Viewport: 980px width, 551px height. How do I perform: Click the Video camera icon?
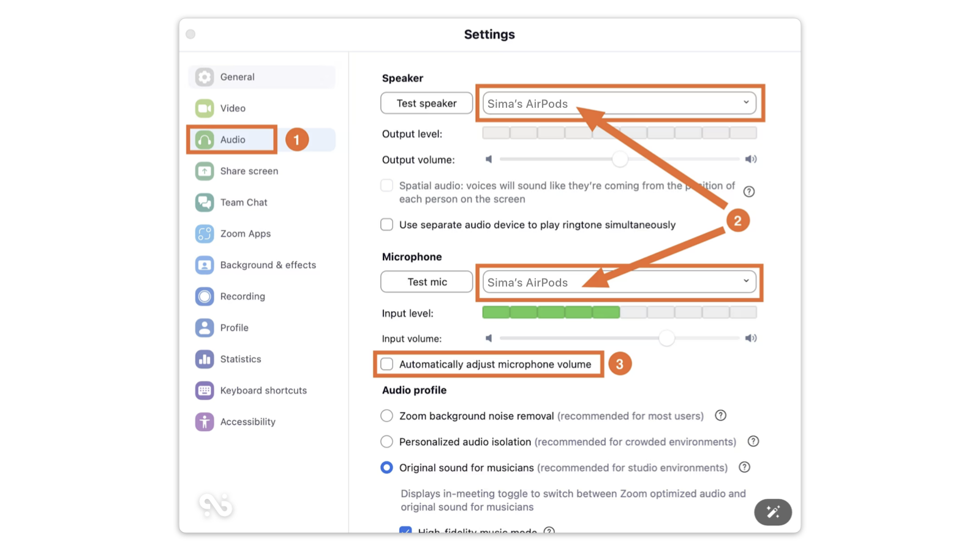205,108
